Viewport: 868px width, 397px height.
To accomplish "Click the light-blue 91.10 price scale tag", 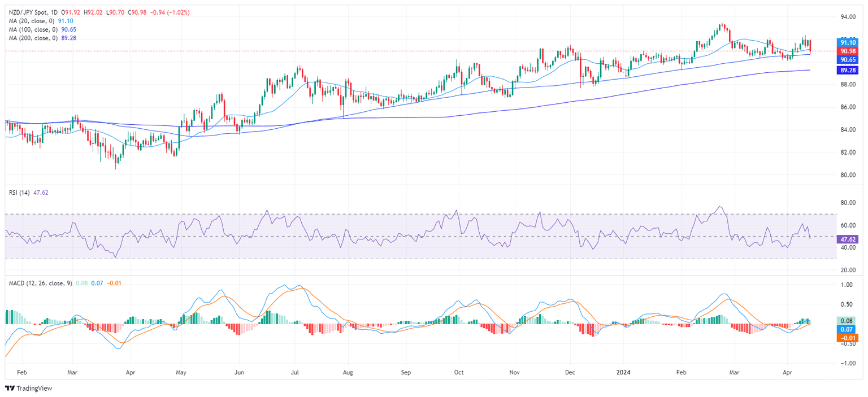I will [847, 42].
